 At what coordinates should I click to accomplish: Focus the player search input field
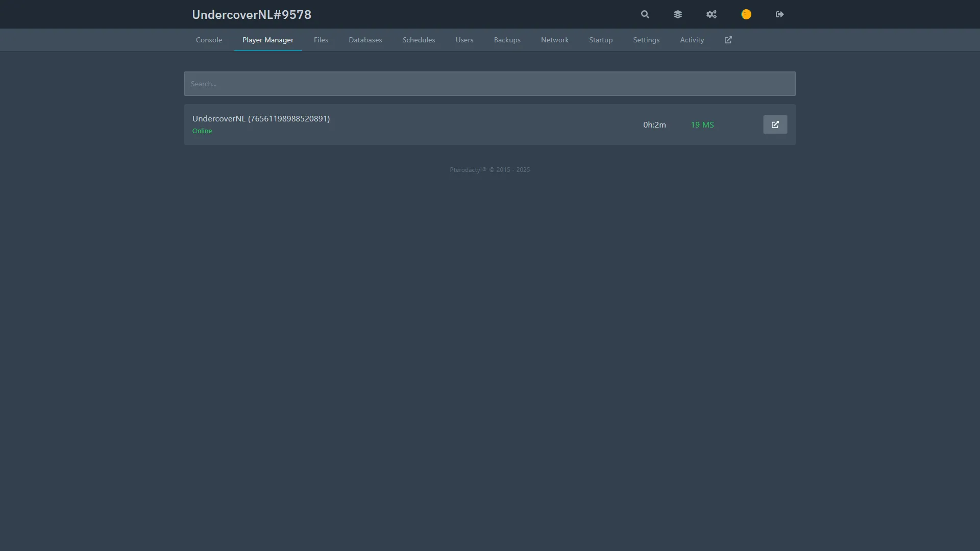489,84
